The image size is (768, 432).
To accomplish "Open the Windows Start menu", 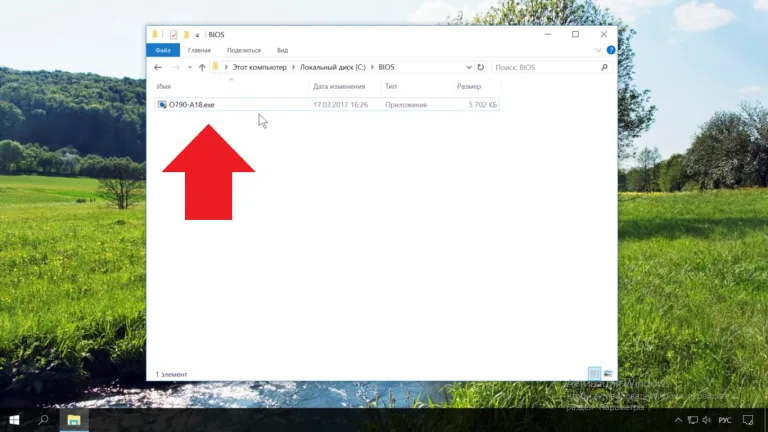I will tap(14, 420).
